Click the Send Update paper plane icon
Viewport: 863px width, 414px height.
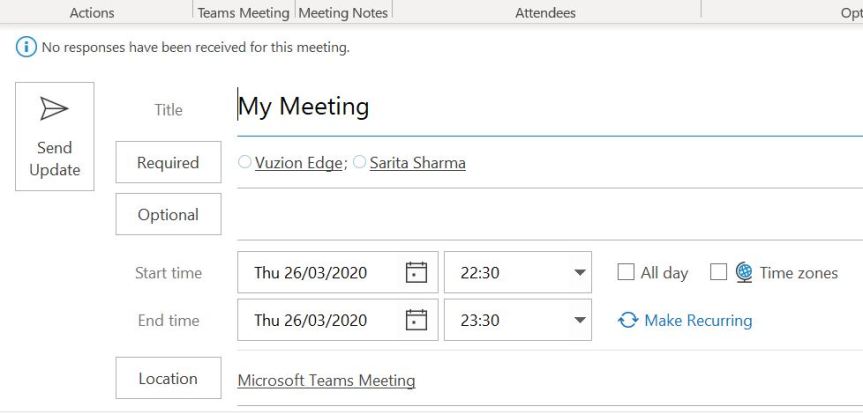point(54,108)
